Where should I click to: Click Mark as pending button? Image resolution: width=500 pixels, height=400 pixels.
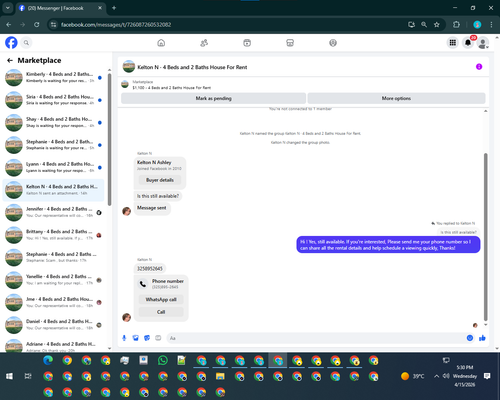213,98
